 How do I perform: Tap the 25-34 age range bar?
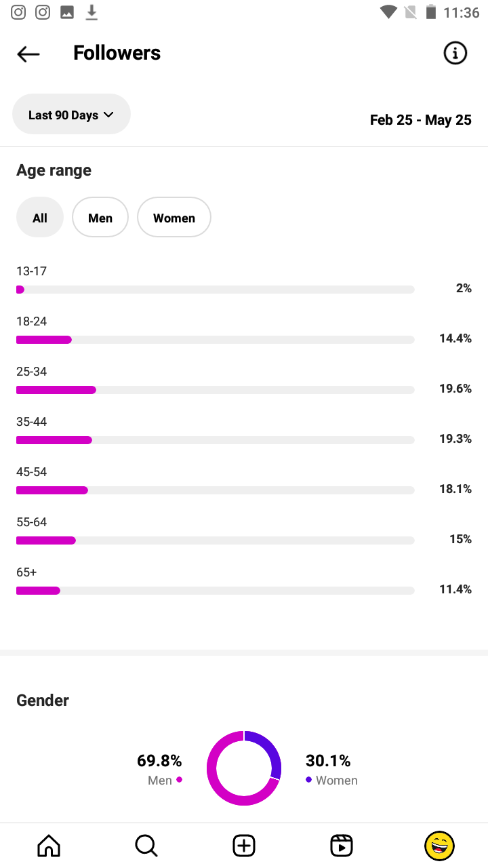coord(216,390)
